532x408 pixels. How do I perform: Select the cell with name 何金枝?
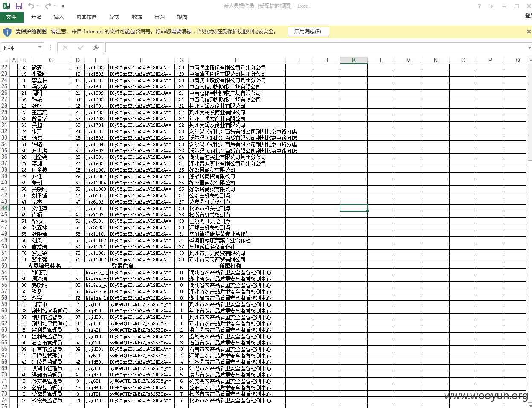(x=51, y=170)
